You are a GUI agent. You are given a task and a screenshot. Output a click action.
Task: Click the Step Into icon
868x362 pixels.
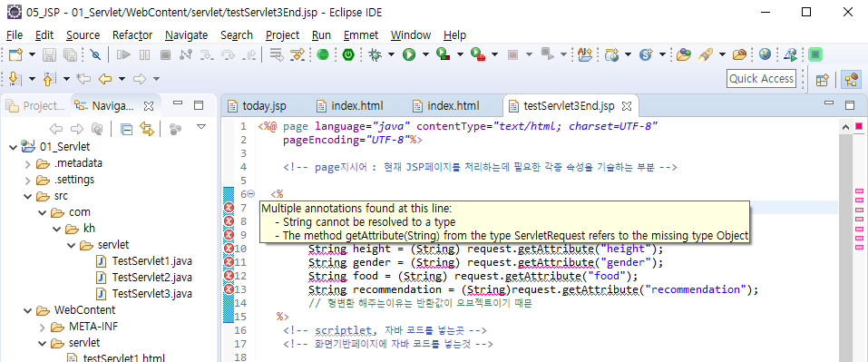(207, 54)
